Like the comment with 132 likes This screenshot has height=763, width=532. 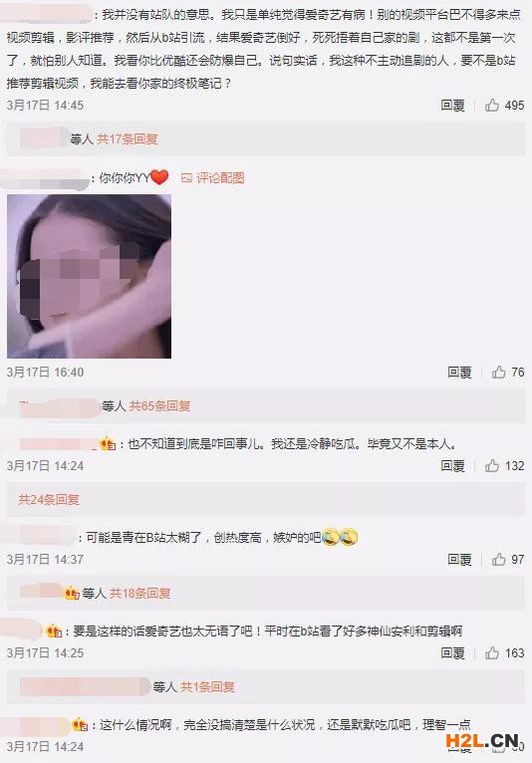coord(492,466)
